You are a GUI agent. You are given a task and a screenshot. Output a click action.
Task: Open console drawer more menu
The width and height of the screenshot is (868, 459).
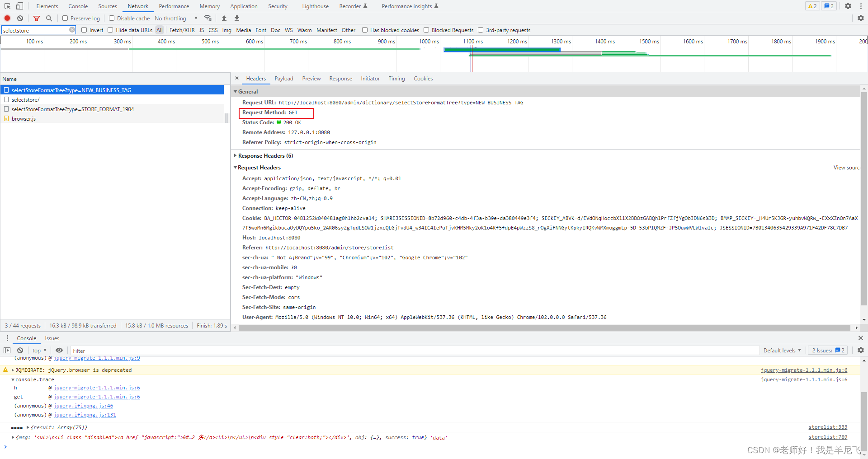(x=7, y=338)
